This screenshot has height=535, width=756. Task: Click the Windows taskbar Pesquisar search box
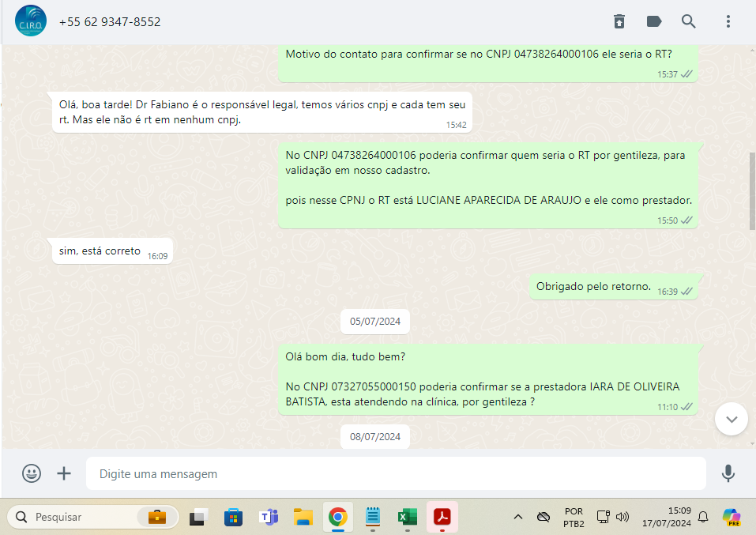pos(93,517)
